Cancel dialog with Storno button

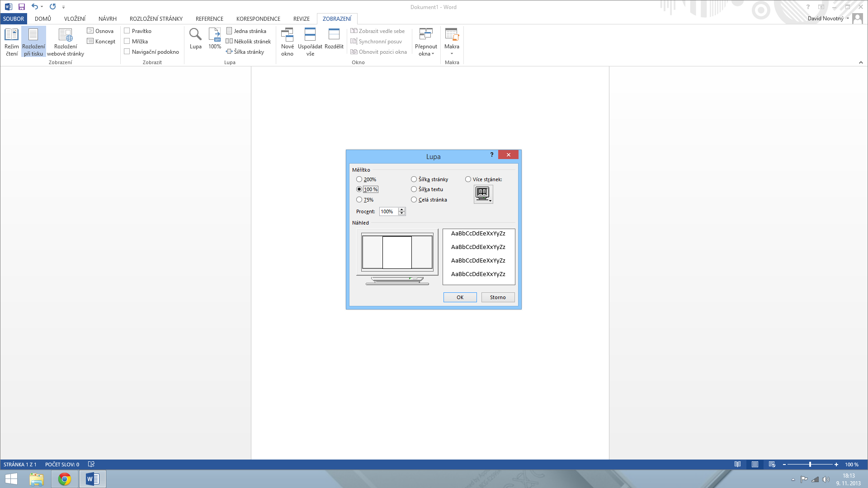[498, 297]
